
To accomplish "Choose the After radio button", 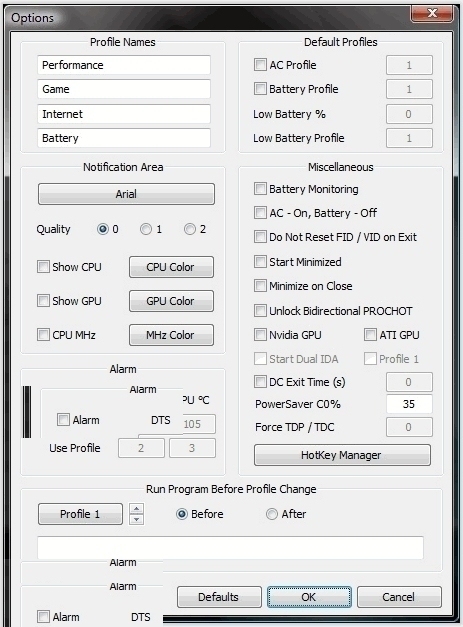I will click(x=272, y=514).
